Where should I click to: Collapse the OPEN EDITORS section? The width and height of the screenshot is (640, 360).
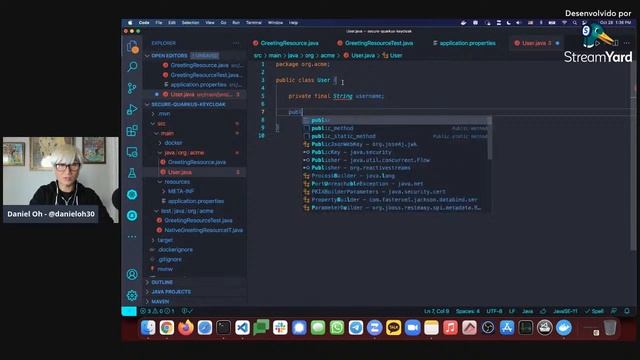coord(168,56)
